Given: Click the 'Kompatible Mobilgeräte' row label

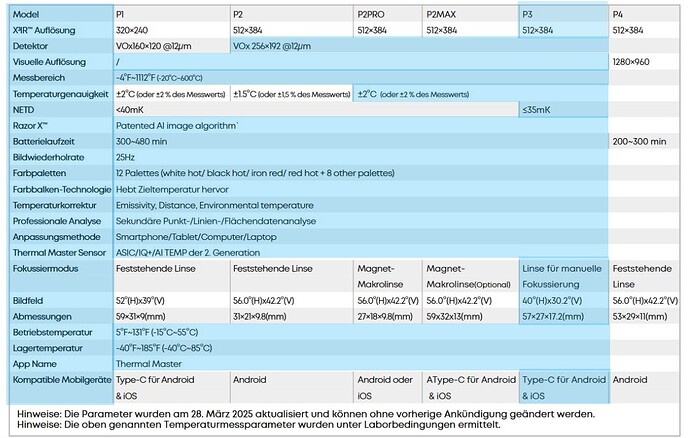Looking at the screenshot, I should pos(62,380).
